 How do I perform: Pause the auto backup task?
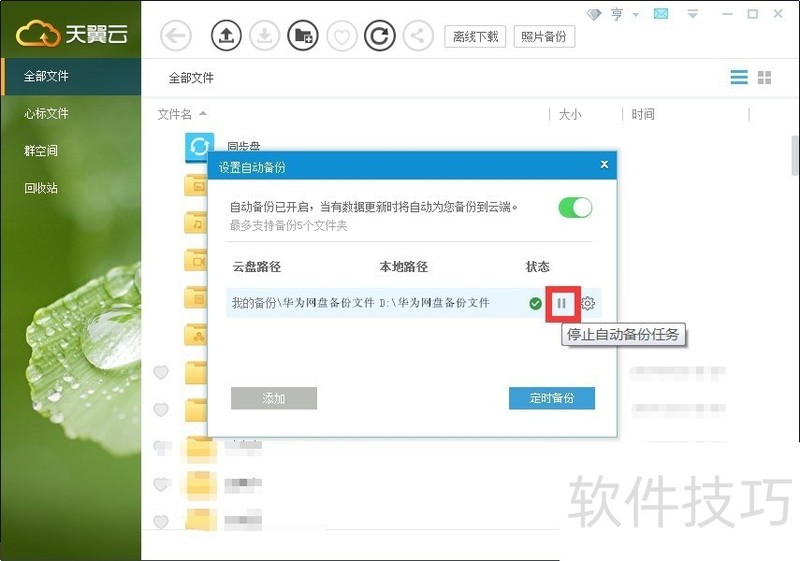562,303
